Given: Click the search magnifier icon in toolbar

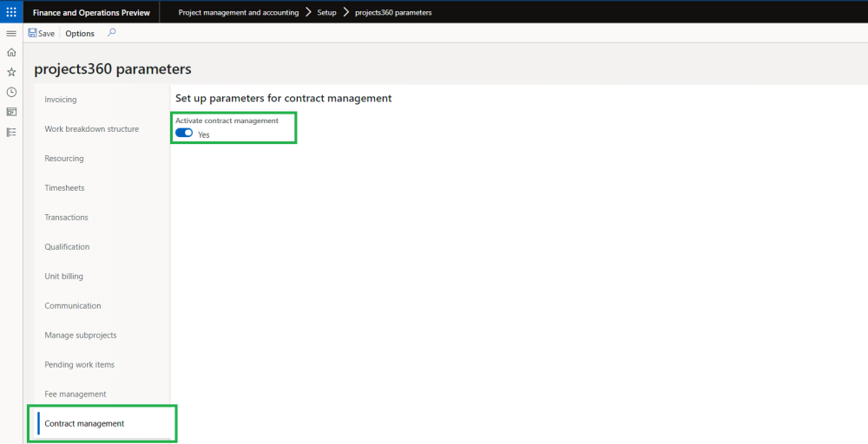Looking at the screenshot, I should point(111,33).
